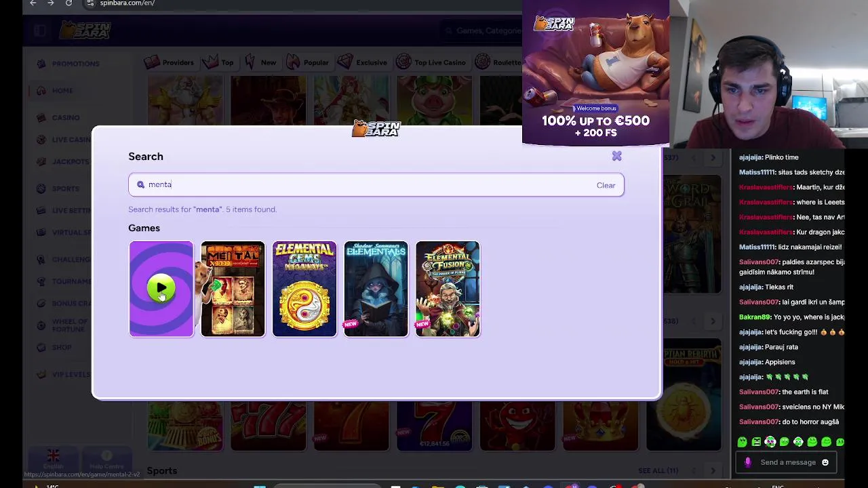Open the Help Centre button
The image size is (868, 488).
[106, 460]
